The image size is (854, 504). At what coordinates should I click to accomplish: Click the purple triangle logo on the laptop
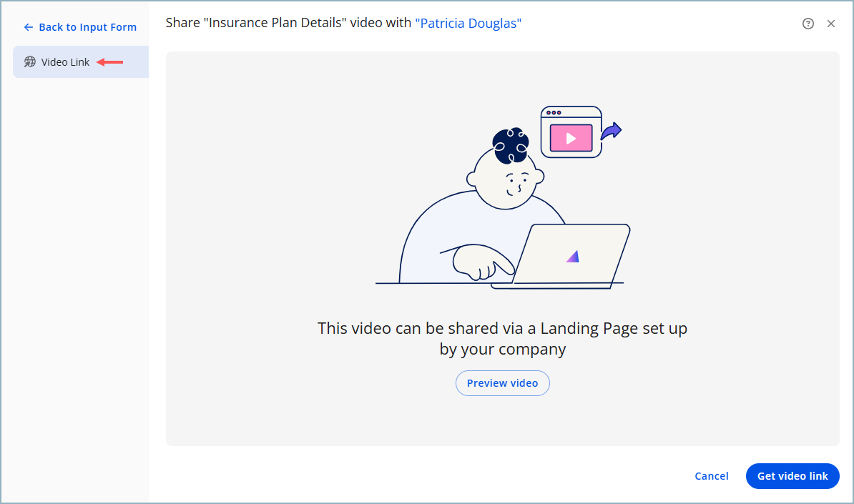tap(573, 256)
